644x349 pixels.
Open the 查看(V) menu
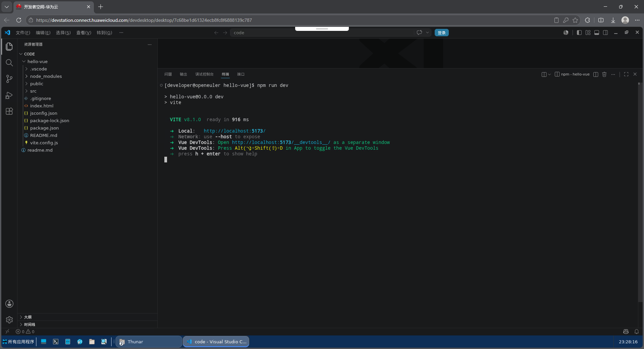pyautogui.click(x=84, y=33)
